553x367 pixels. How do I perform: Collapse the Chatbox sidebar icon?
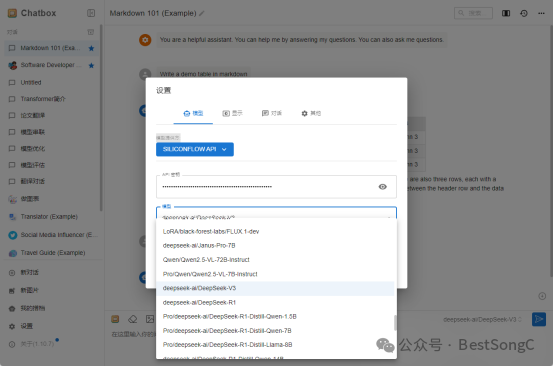point(91,13)
